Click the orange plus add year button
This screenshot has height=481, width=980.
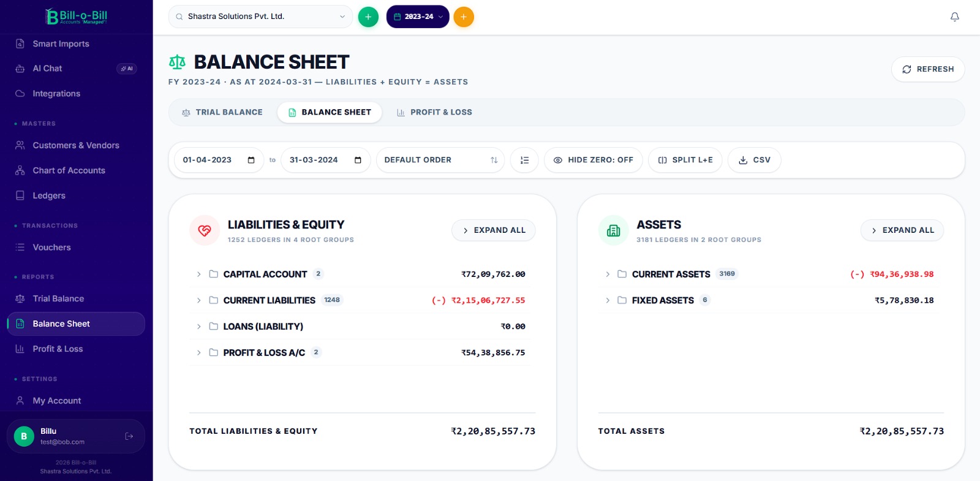(x=464, y=17)
